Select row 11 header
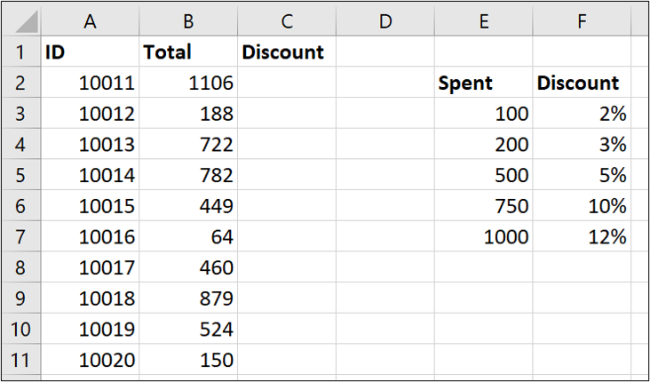650x382 pixels. point(21,359)
